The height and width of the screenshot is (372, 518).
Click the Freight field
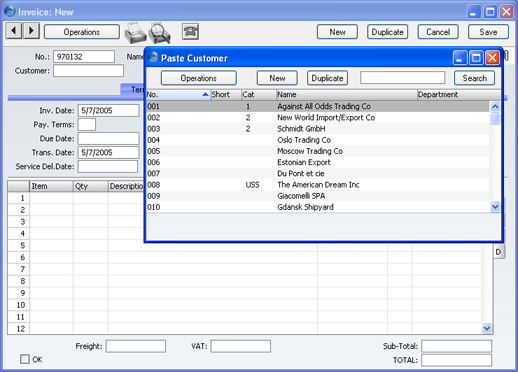click(x=136, y=346)
